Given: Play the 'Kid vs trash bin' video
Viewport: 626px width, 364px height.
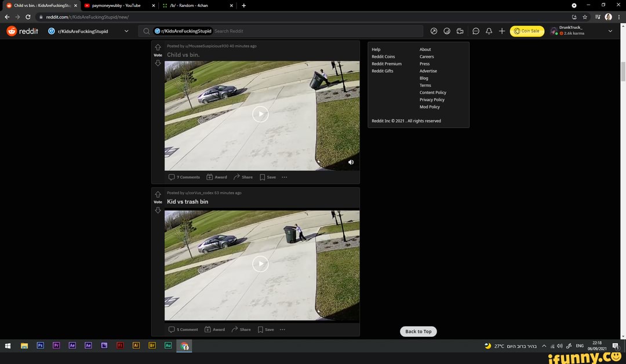Looking at the screenshot, I should point(260,264).
